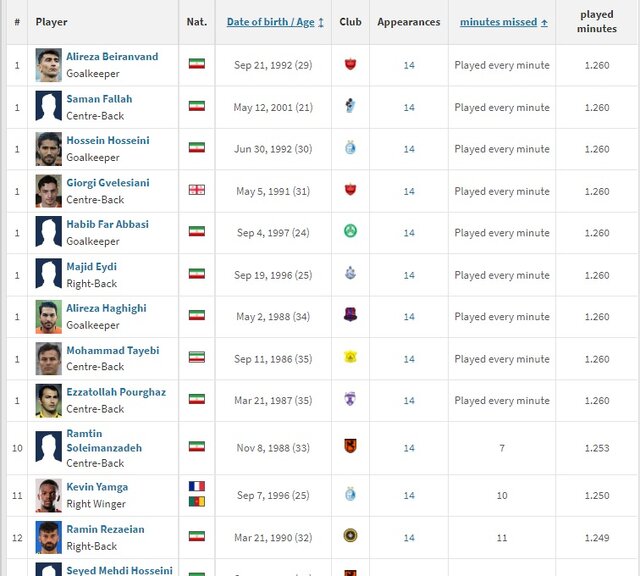Click Kevin Yamga's player photo thumbnail
The height and width of the screenshot is (576, 640).
pos(48,495)
